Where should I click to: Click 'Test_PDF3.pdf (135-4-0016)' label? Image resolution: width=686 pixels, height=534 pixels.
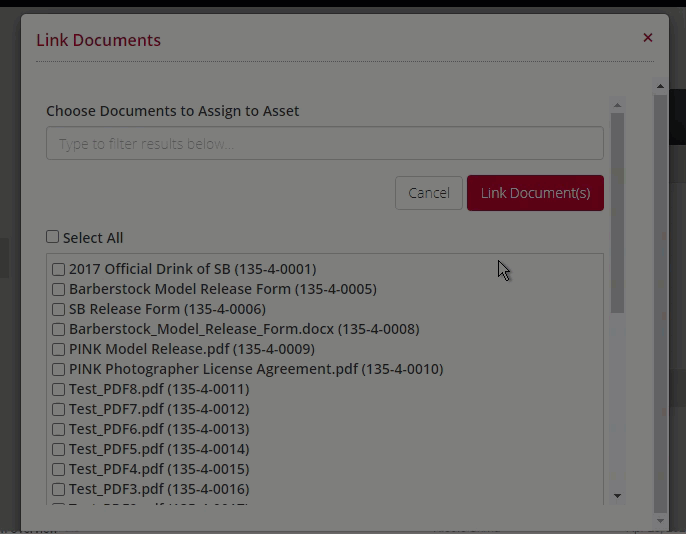tap(159, 489)
